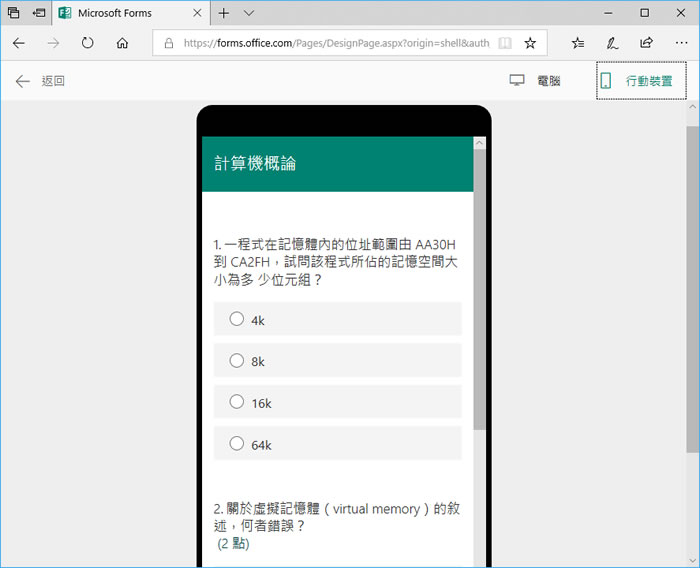Click the mobile phone icon
700x568 pixels.
tap(606, 81)
